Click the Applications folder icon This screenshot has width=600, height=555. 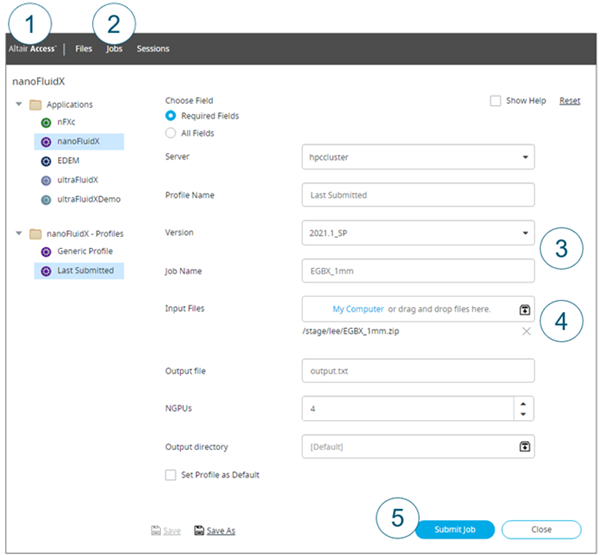36,104
